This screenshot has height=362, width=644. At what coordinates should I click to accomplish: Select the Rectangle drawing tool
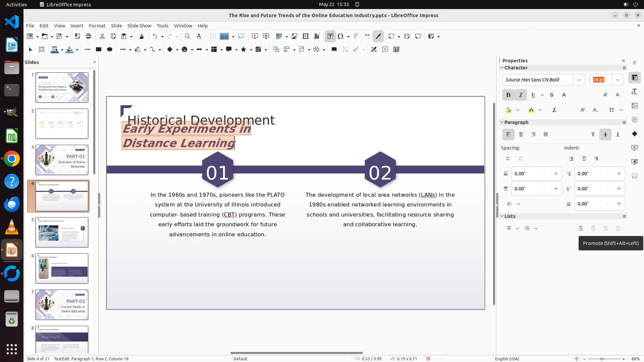click(x=98, y=49)
